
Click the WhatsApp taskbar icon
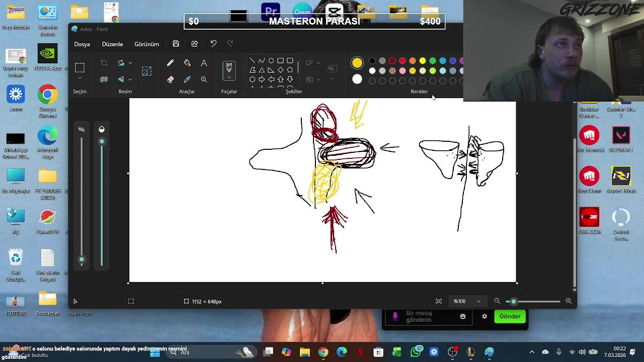pos(416,352)
